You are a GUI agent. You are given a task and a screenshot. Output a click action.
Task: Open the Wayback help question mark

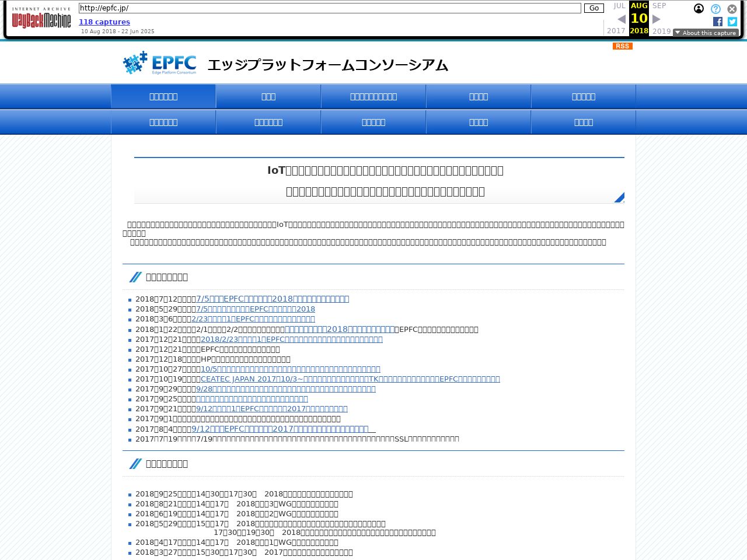[715, 9]
